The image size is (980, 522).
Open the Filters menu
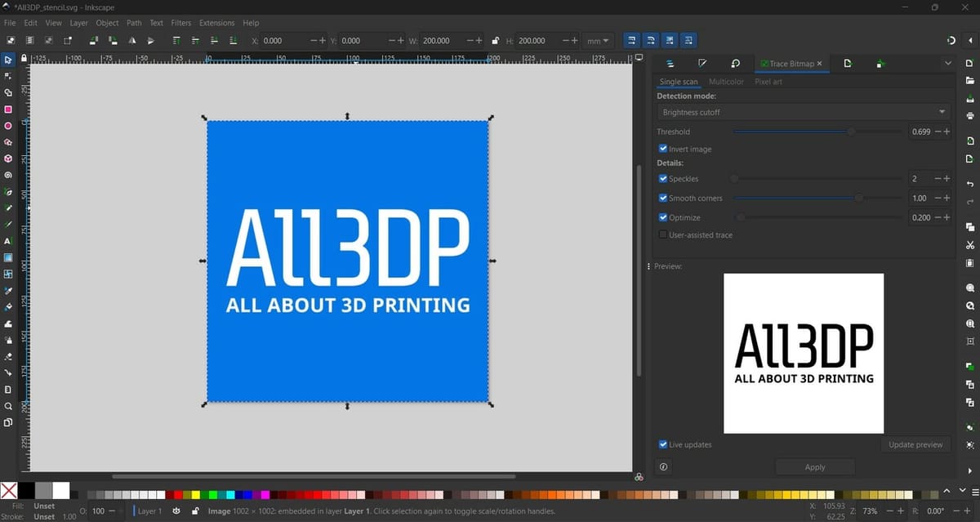coord(180,23)
